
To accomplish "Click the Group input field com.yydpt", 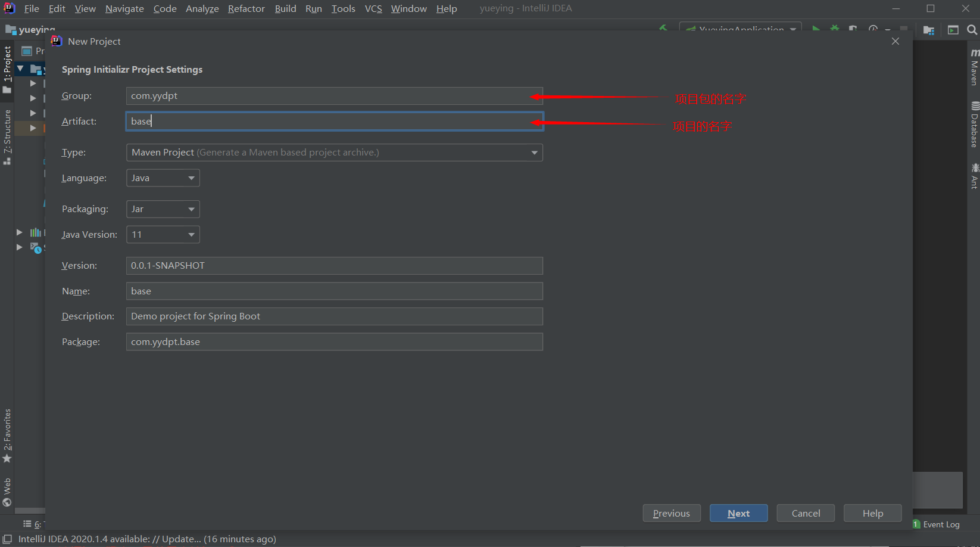I will tap(335, 96).
